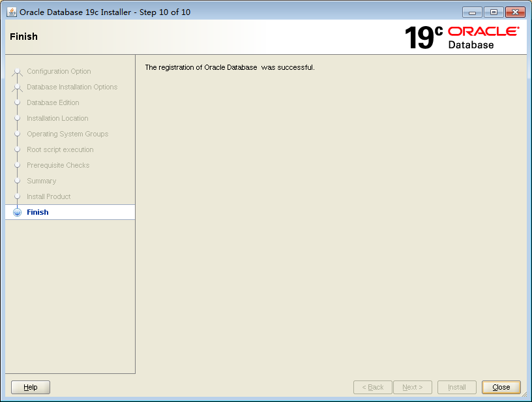Viewport: 532px width, 402px height.
Task: Select the Database Edition step
Action: tap(53, 102)
